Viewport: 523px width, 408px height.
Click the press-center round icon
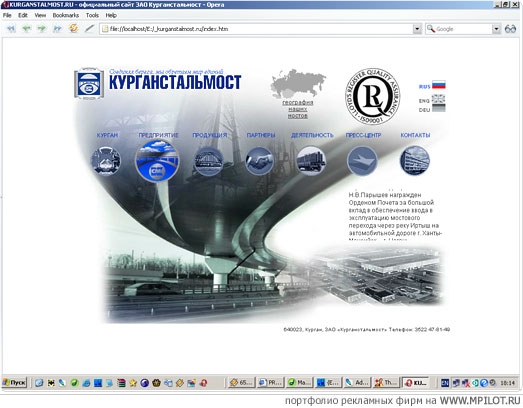pyautogui.click(x=362, y=161)
